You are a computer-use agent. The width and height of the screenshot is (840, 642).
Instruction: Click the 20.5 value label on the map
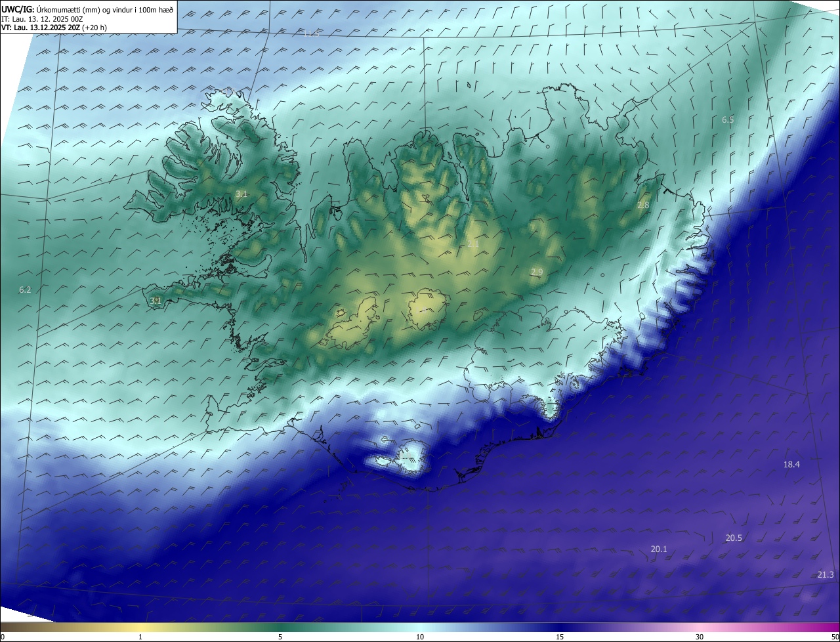(x=734, y=538)
